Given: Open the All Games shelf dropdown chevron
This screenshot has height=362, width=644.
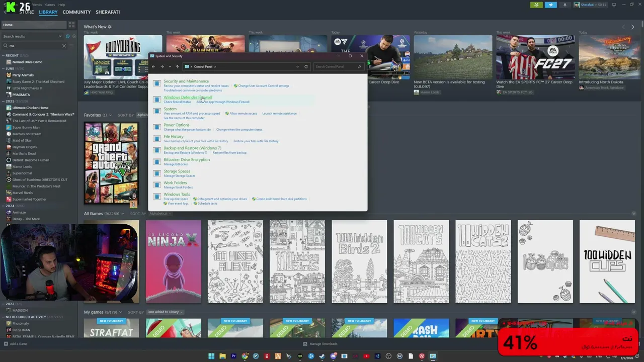Looking at the screenshot, I should pos(122,214).
